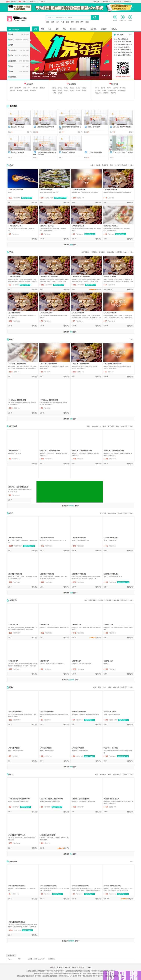This screenshot has height=980, width=141.
Task: Switch city via 合肥 in top bar
Action: coord(8,1)
